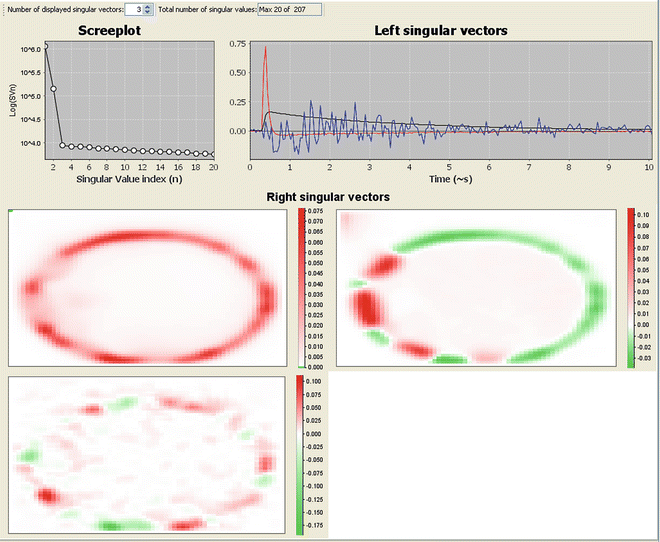This screenshot has width=660, height=542.
Task: Select the third right singular vector heatmap
Action: click(x=151, y=453)
